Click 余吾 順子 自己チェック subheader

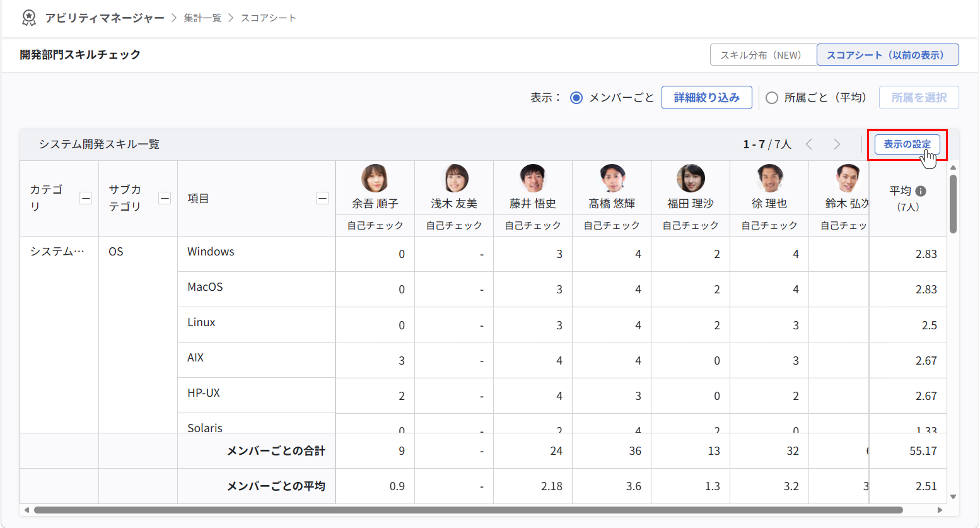click(375, 226)
